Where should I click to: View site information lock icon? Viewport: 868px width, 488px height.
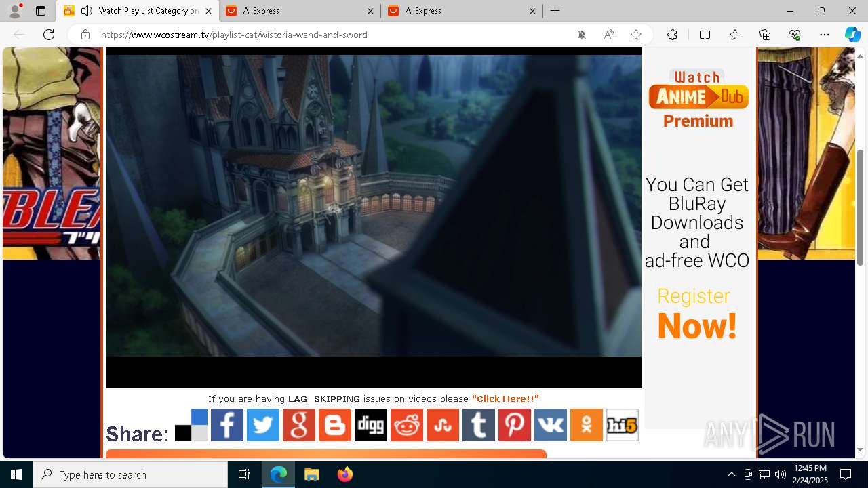[85, 35]
